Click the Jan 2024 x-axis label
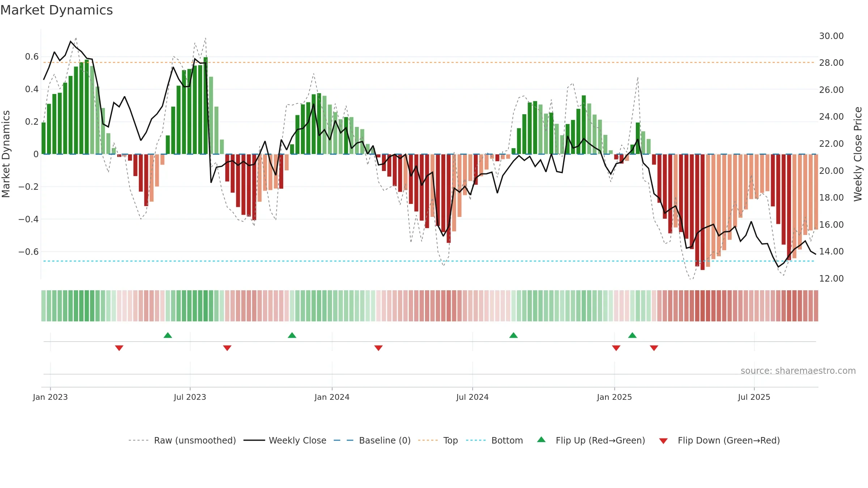 [x=332, y=397]
